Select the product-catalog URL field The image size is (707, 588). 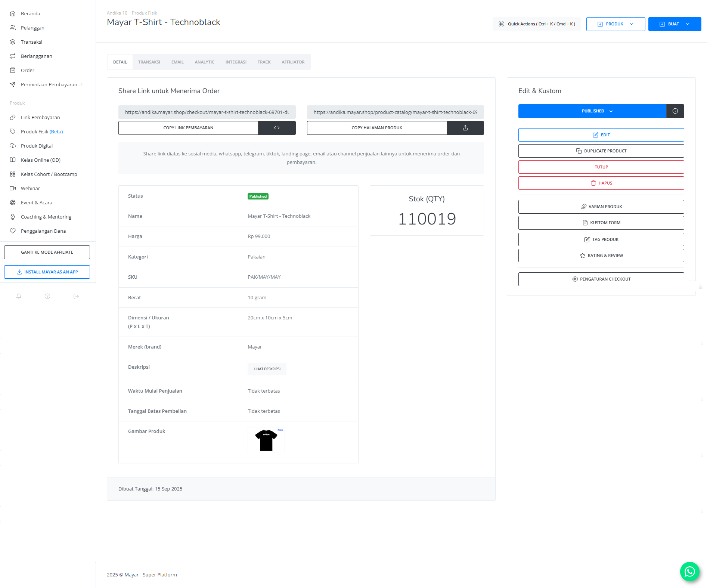pyautogui.click(x=396, y=112)
